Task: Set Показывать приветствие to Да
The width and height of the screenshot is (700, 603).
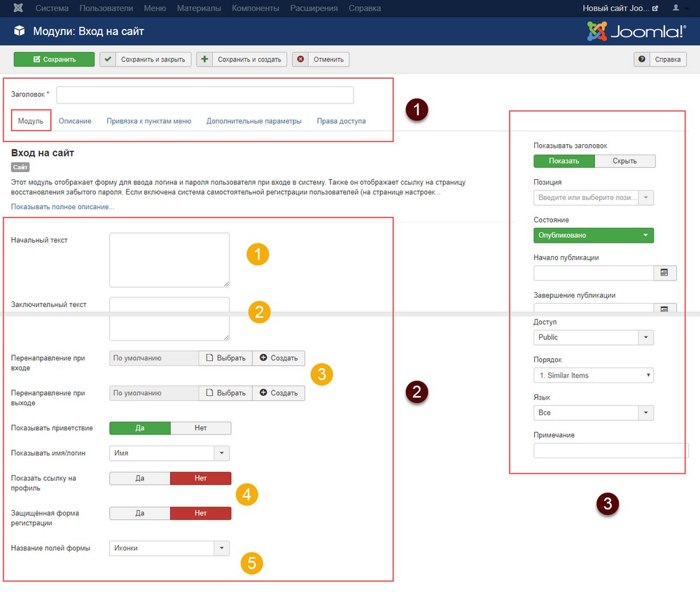Action: tap(140, 428)
